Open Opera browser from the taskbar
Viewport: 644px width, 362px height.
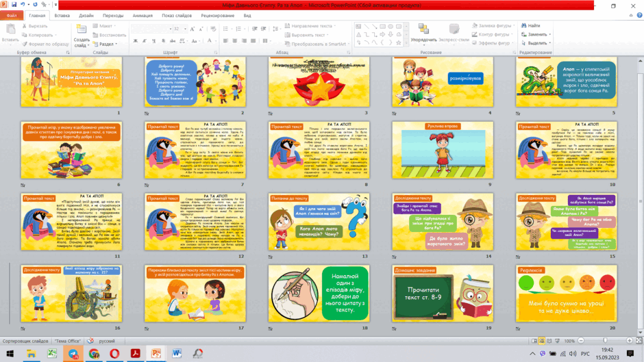pos(114,353)
